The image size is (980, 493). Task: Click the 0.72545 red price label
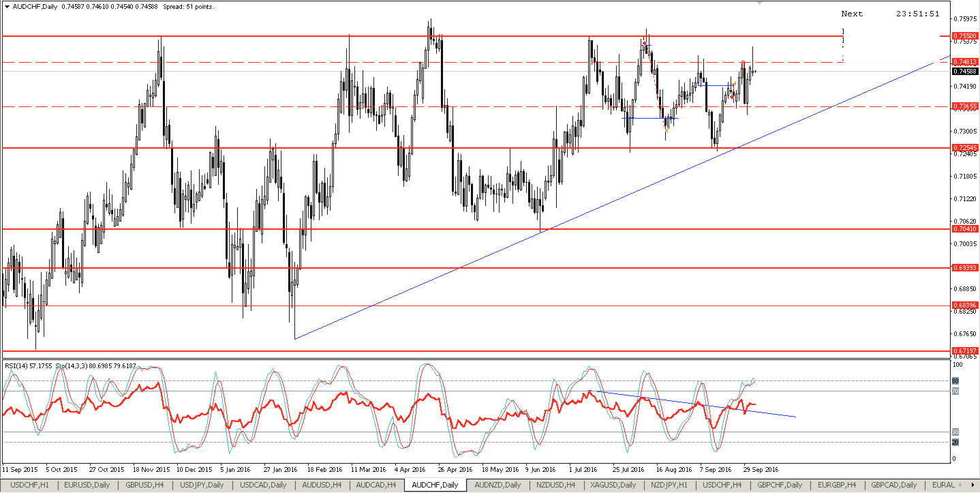pyautogui.click(x=965, y=147)
